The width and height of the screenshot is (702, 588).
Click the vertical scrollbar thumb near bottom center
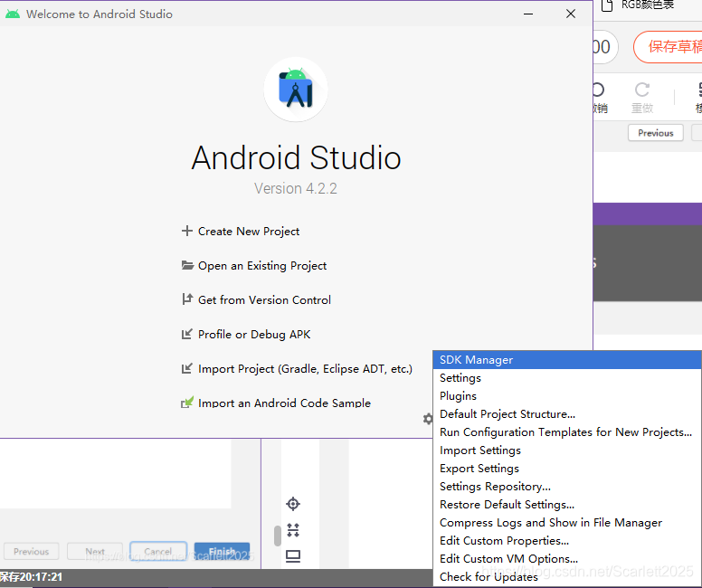coord(278,536)
